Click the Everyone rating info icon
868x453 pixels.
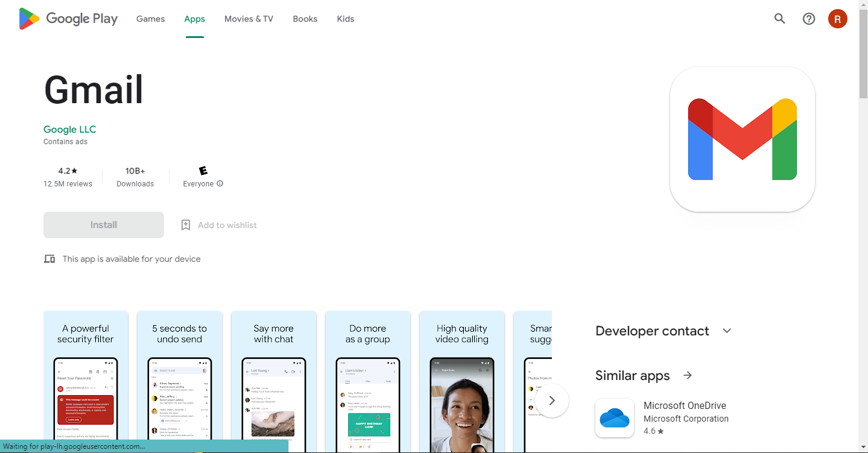(x=220, y=183)
